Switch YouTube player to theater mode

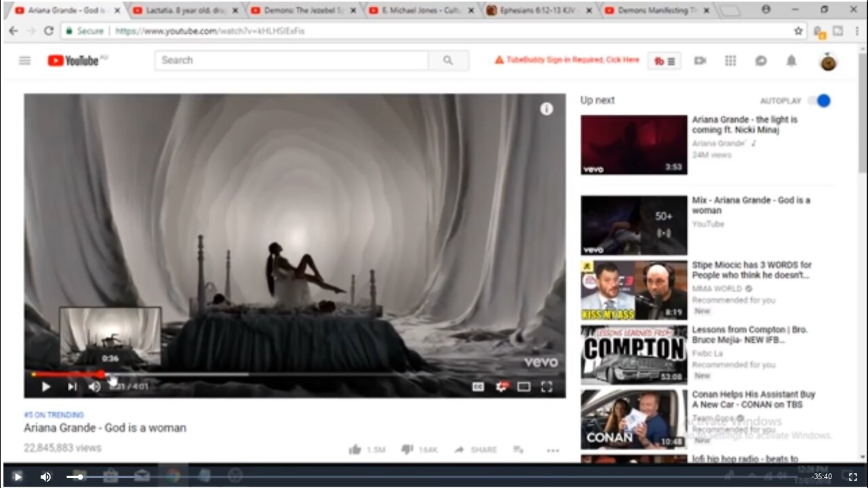coord(524,386)
